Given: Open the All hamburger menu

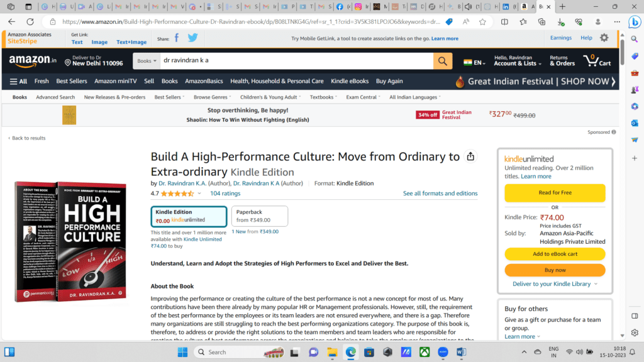Looking at the screenshot, I should pyautogui.click(x=18, y=81).
